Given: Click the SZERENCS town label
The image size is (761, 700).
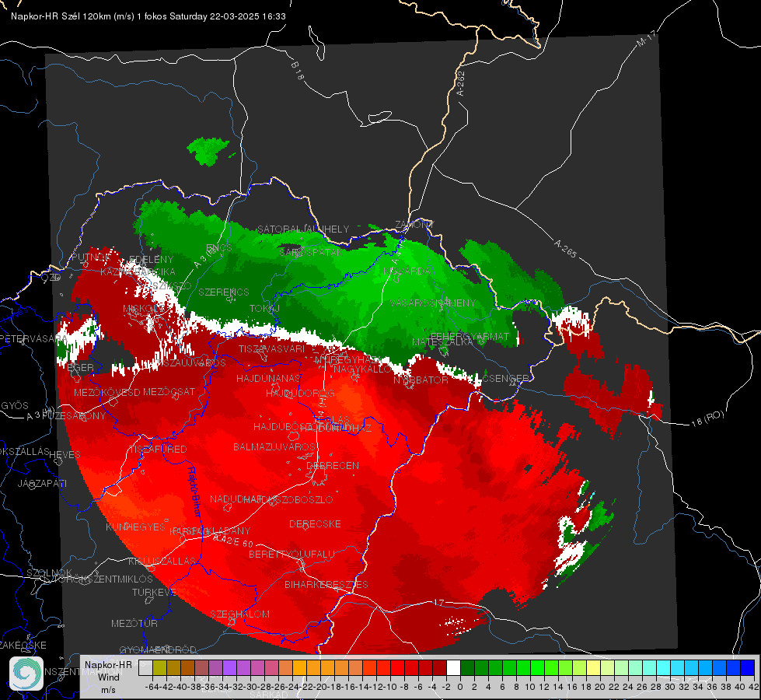Looking at the screenshot, I should pos(224,292).
